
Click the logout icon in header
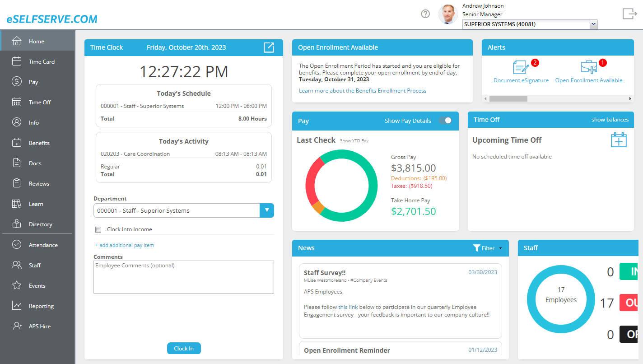[629, 14]
